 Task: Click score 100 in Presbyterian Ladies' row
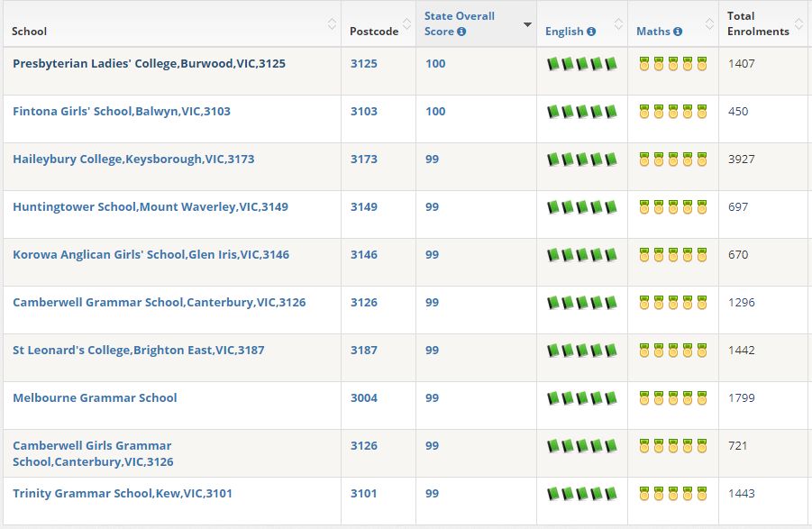pos(435,64)
